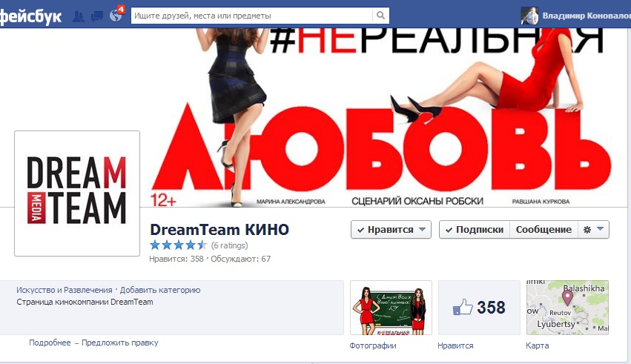Click the search magnifier icon
This screenshot has height=364, width=631.
coord(380,16)
